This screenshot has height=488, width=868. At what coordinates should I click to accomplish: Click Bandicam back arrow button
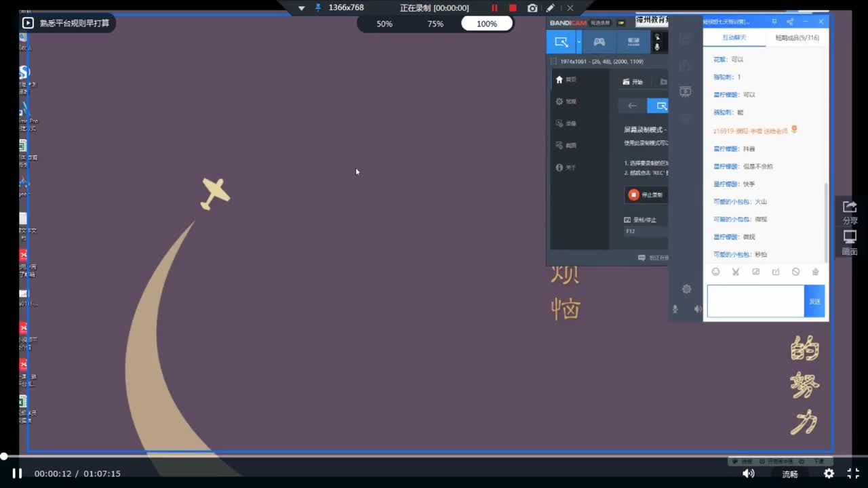coord(632,106)
